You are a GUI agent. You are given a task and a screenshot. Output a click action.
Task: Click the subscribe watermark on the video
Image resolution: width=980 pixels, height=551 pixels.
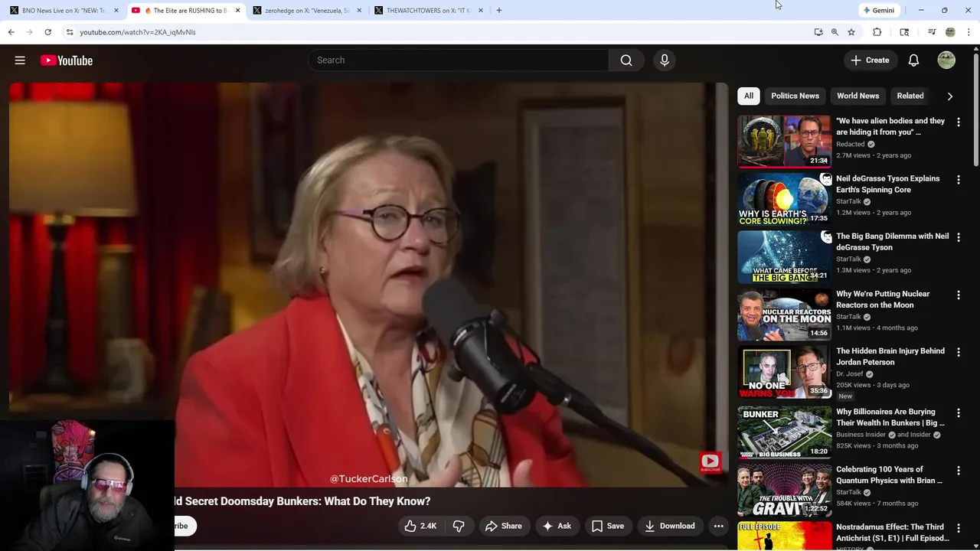coord(710,461)
